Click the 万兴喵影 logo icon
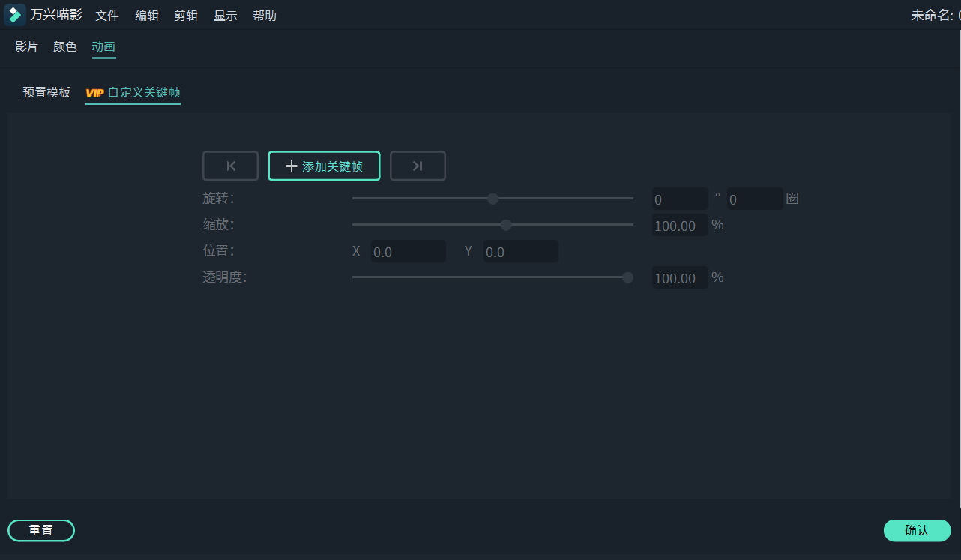Screen dimensions: 961x560 click(x=14, y=15)
